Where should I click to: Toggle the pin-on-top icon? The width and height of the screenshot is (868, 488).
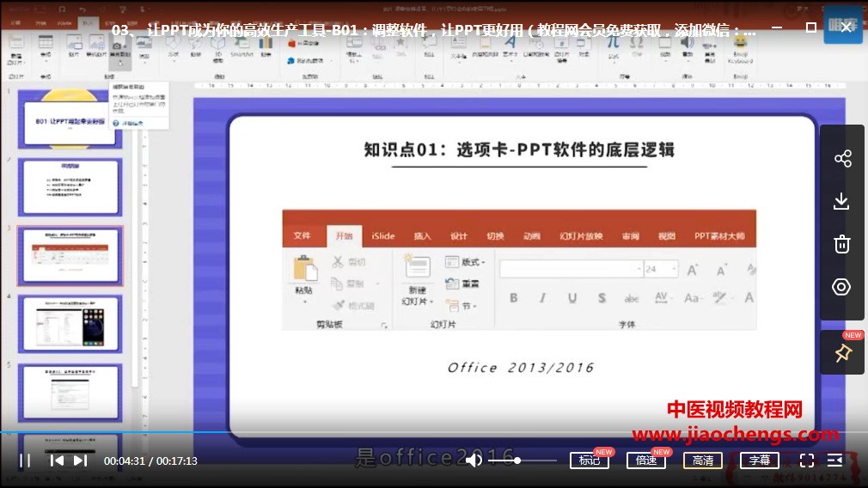[x=842, y=354]
